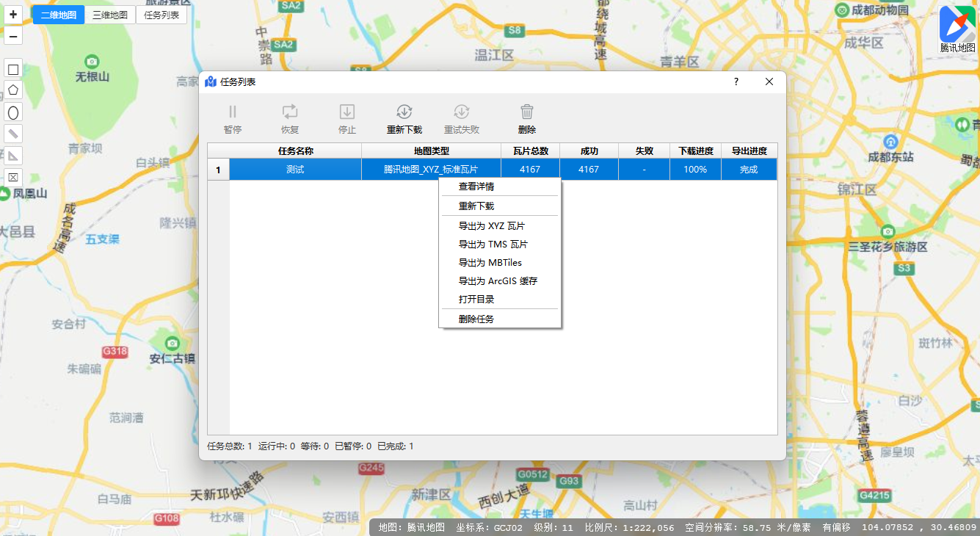Close the 任务列表 dialog
The width and height of the screenshot is (980, 536).
coord(769,82)
